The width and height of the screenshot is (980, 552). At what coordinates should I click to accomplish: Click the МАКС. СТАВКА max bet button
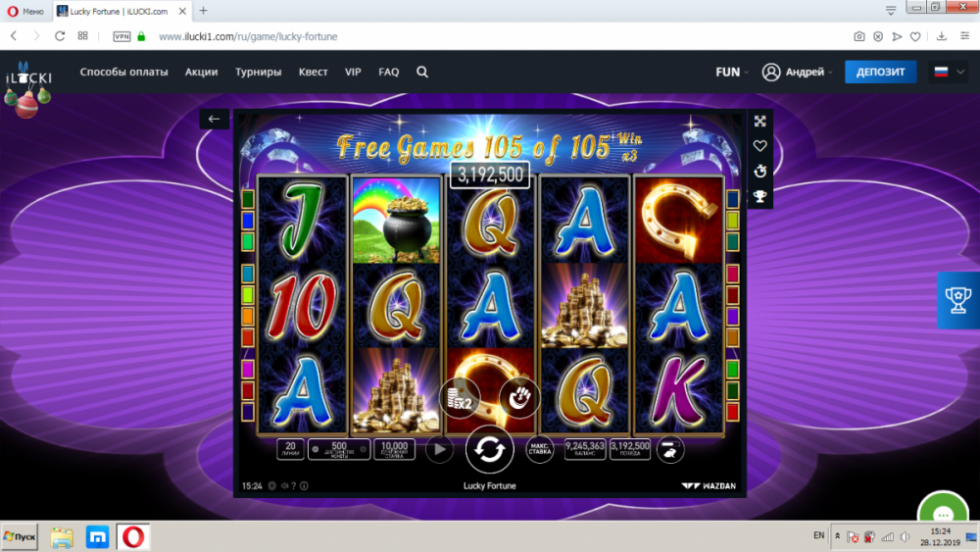coord(539,449)
